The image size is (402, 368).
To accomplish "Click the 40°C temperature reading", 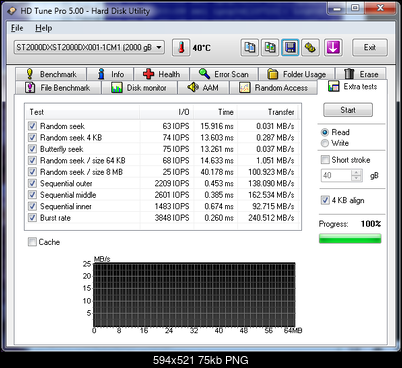I will tap(201, 48).
